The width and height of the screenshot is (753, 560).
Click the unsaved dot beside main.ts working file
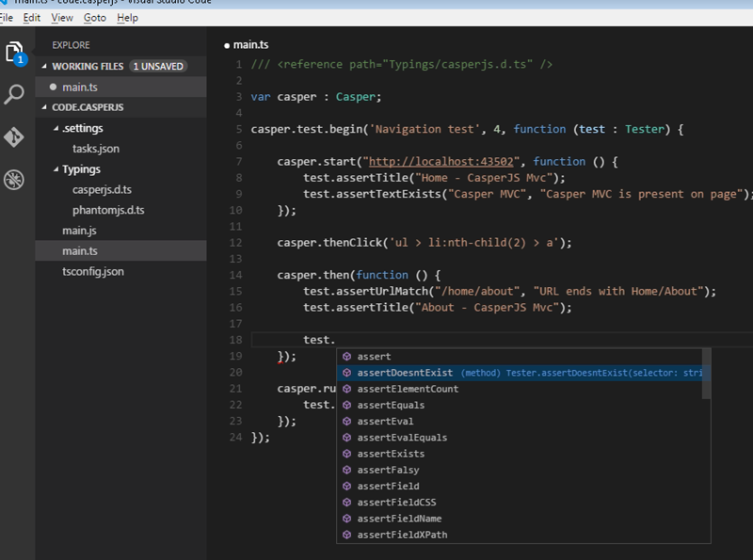pyautogui.click(x=53, y=87)
